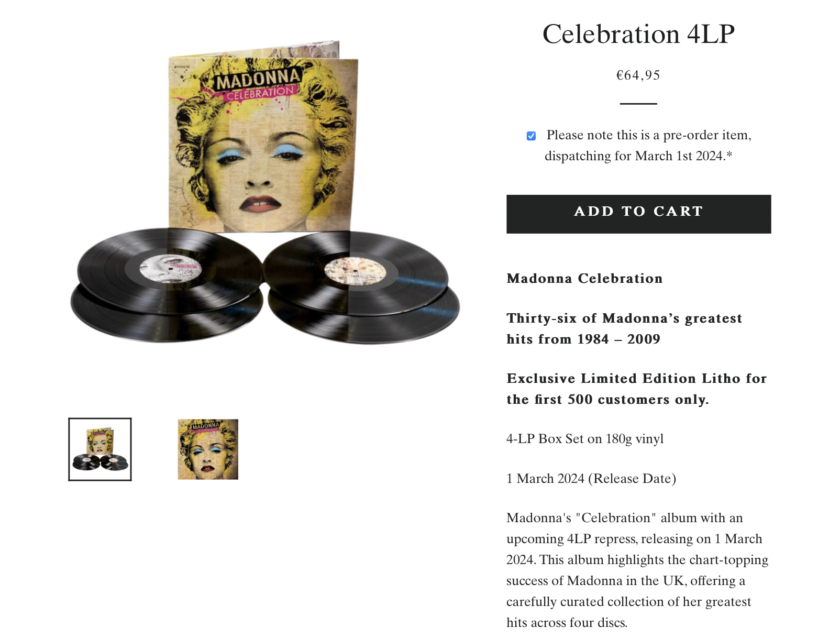The height and width of the screenshot is (639, 840).
Task: Click the pre-order dispatching note text
Action: coord(638,146)
